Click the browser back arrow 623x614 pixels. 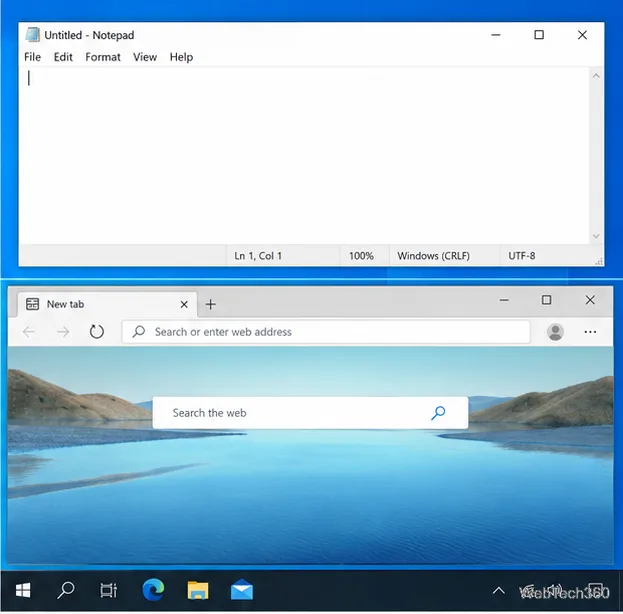pos(29,332)
